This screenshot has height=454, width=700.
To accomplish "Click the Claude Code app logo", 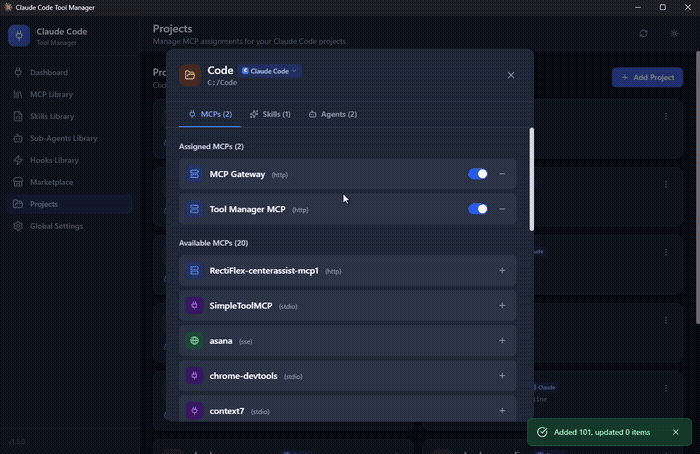I will pos(19,36).
